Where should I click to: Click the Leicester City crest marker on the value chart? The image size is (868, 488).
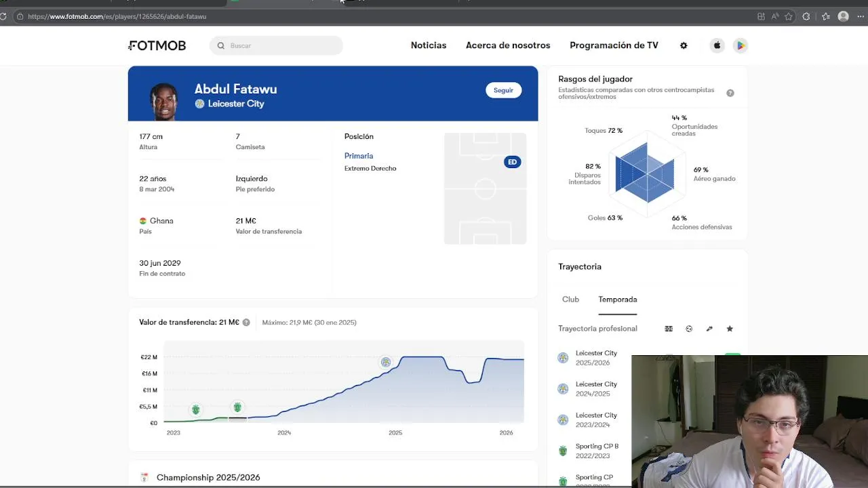[x=386, y=362]
